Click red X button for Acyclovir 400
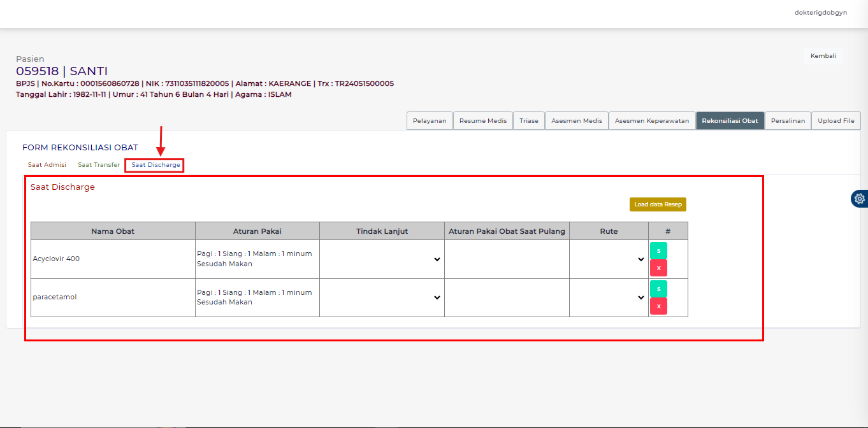 658,268
